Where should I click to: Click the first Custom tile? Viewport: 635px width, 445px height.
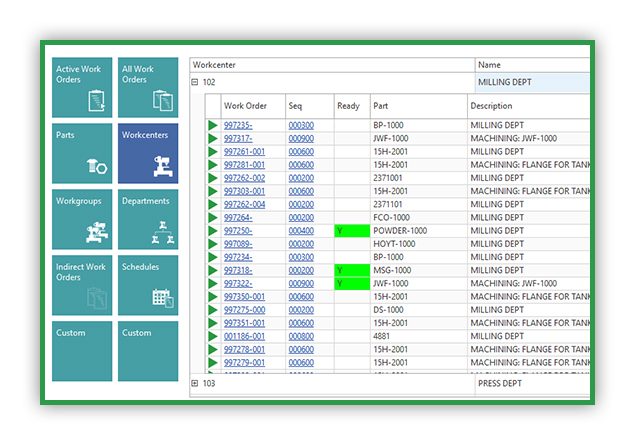click(x=82, y=351)
